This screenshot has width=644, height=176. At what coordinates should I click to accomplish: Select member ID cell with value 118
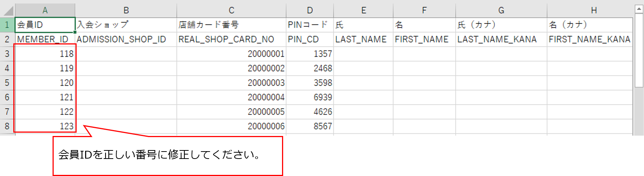coord(45,54)
